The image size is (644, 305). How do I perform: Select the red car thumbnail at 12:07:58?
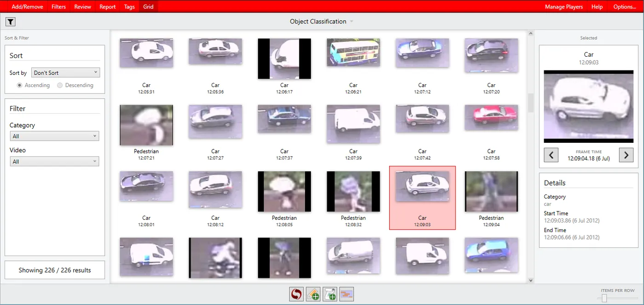coord(491,117)
